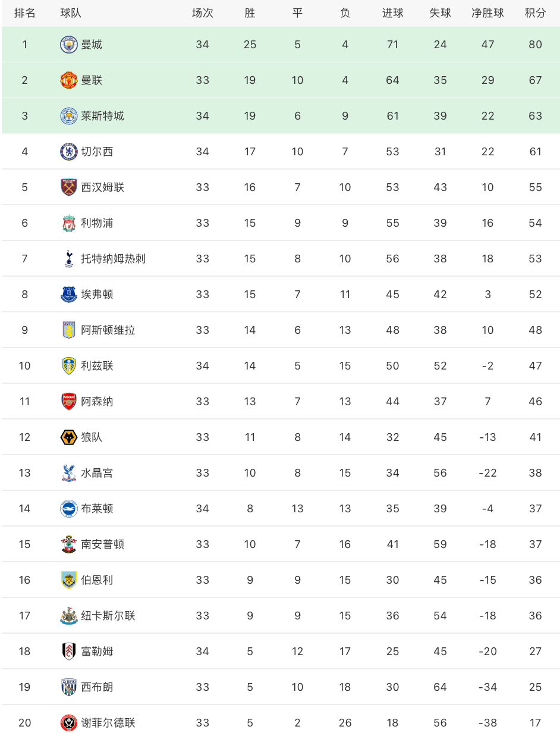Click the Manchester City (曼城) crest icon

(69, 45)
